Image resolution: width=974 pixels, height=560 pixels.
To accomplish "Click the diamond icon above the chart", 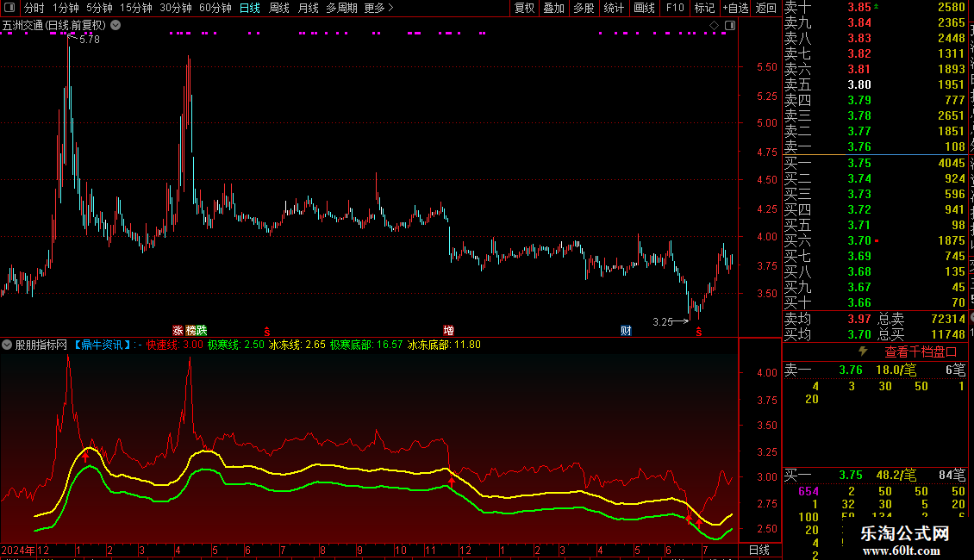I will click(714, 26).
